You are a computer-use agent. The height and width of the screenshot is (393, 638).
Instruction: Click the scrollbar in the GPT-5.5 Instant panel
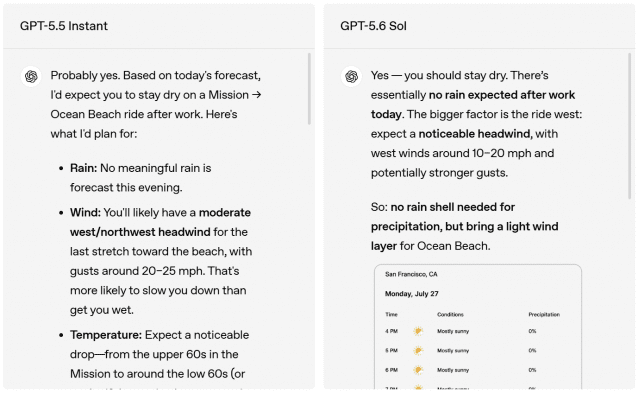point(309,89)
